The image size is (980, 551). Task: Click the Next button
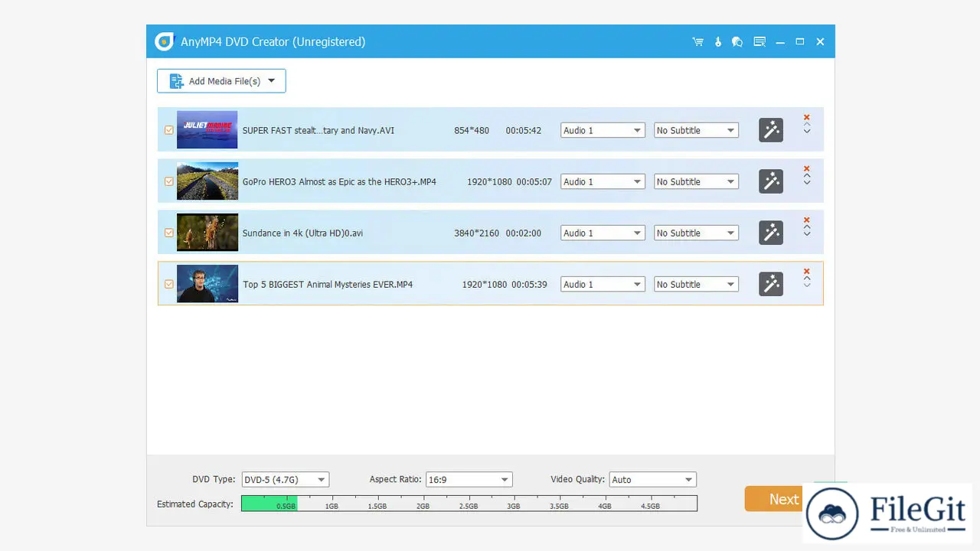[x=783, y=499]
